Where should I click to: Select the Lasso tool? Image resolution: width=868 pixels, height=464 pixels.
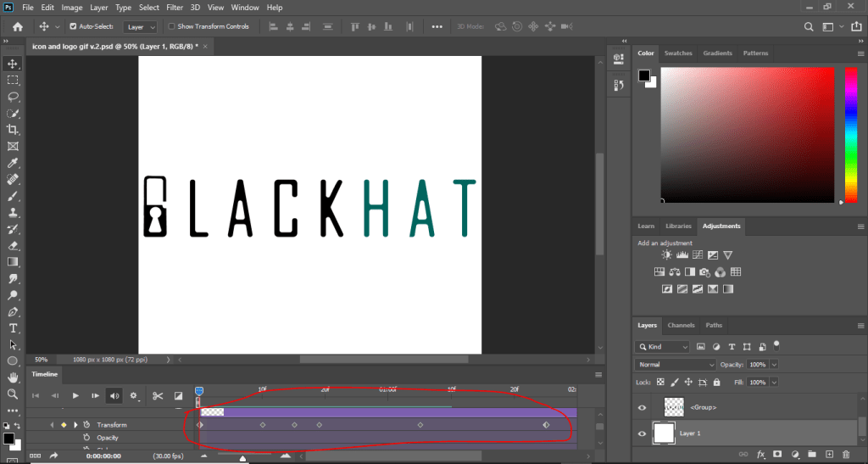(x=13, y=97)
